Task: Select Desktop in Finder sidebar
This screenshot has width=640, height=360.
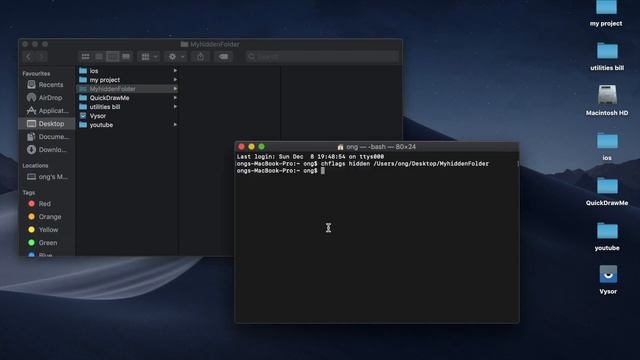Action: coord(46,124)
